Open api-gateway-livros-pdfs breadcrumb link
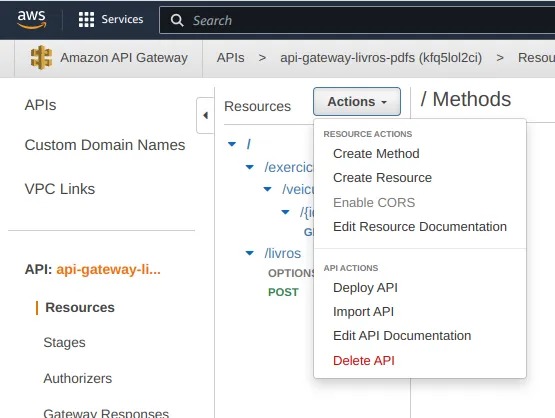 (381, 58)
